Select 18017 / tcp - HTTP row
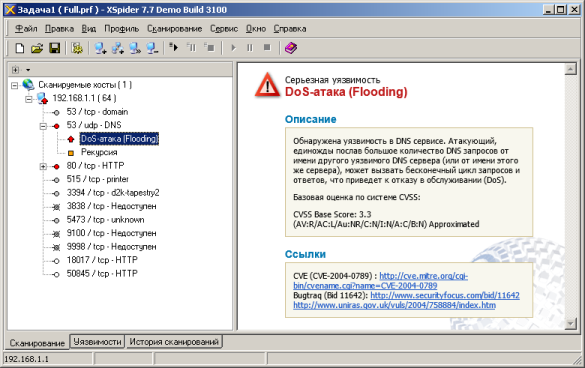The height and width of the screenshot is (368, 585). 102,260
